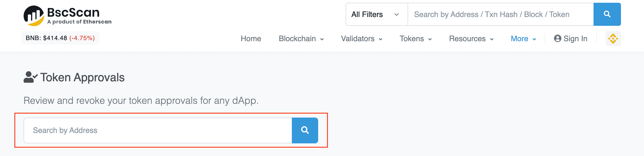The height and width of the screenshot is (156, 644).
Task: Focus the Search by Address field
Action: pyautogui.click(x=158, y=130)
